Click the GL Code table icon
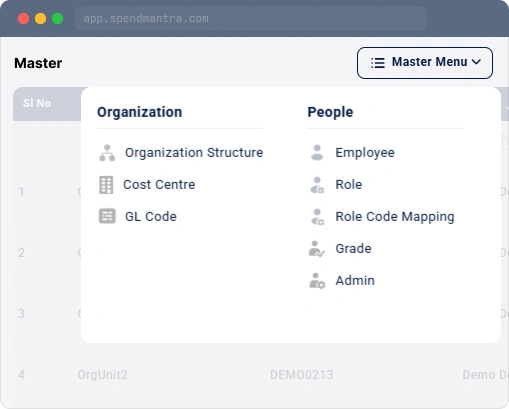Screen dimensions: 509x409 107,216
